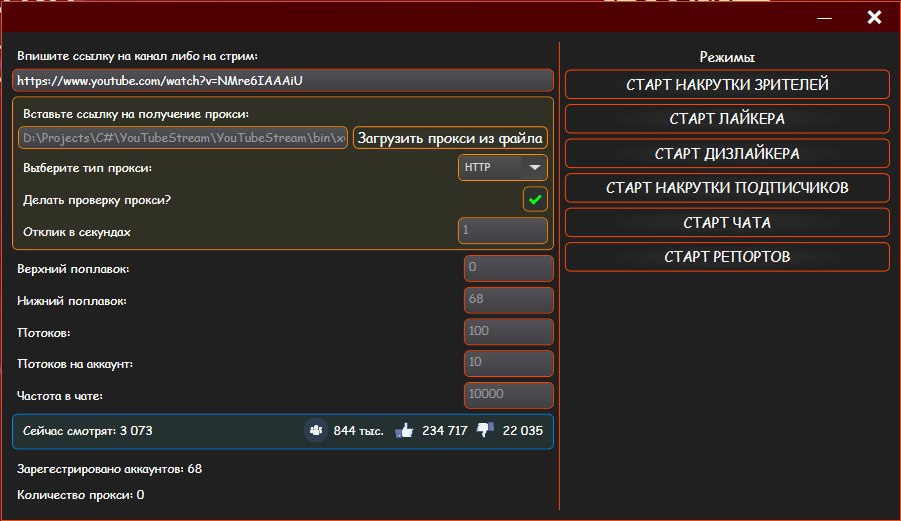The height and width of the screenshot is (521, 901).
Task: Click the 'Сейчас смотрят: 3 073' text
Action: click(87, 431)
